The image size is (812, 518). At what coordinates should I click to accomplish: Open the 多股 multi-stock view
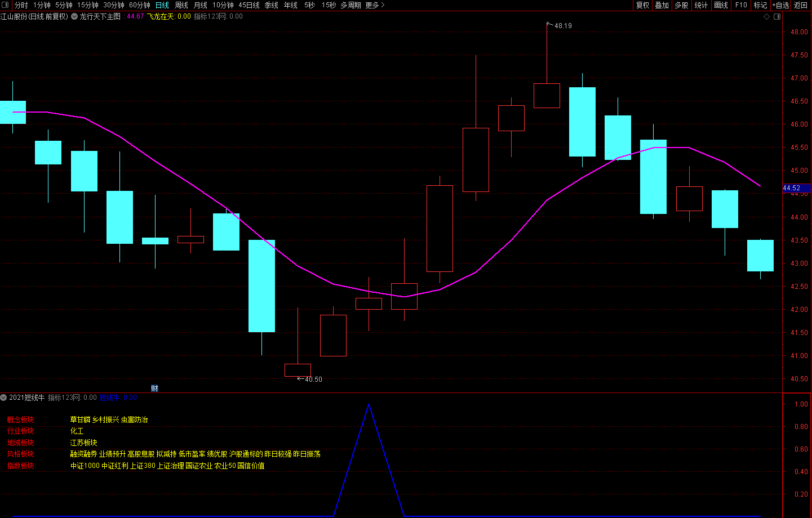click(x=682, y=5)
